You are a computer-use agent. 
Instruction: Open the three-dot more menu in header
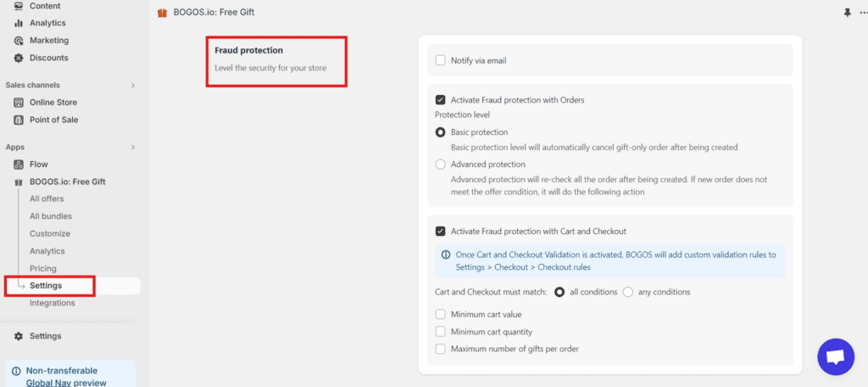tap(863, 13)
